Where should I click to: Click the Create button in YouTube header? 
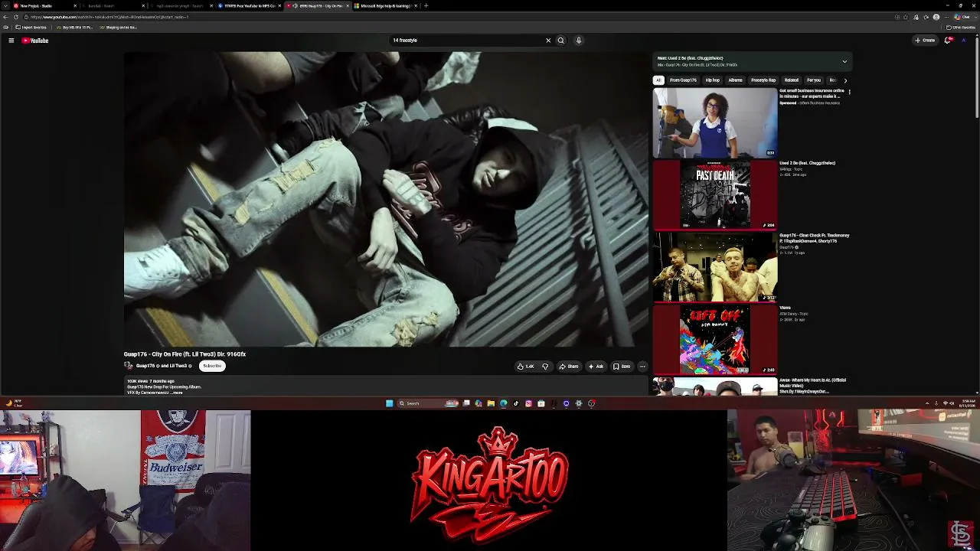pyautogui.click(x=925, y=41)
